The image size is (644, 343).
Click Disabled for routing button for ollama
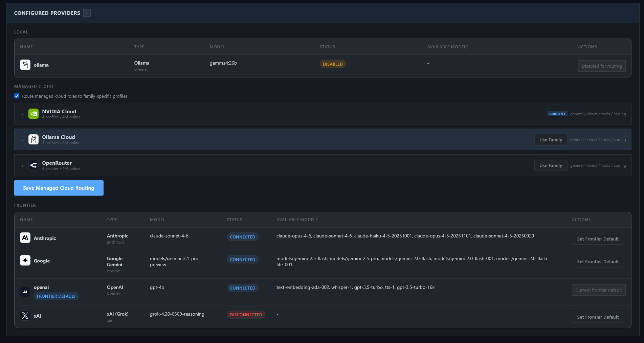pyautogui.click(x=602, y=66)
